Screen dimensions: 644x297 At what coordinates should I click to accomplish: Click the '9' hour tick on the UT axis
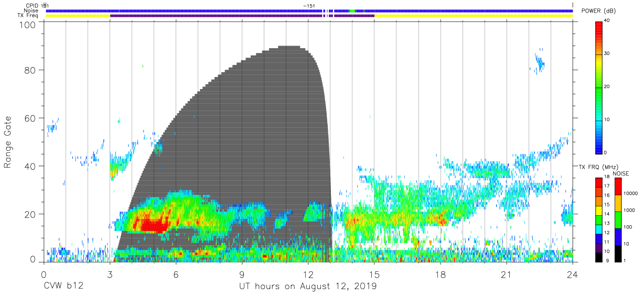pyautogui.click(x=242, y=274)
